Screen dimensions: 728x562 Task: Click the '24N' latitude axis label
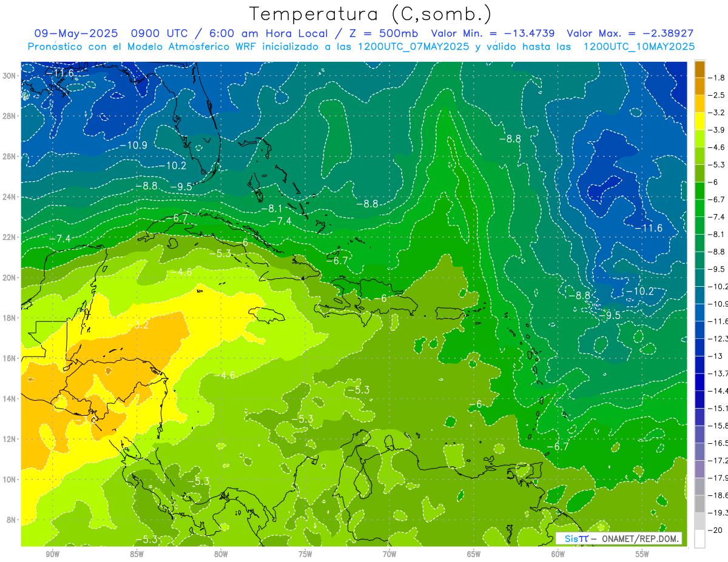tap(9, 197)
